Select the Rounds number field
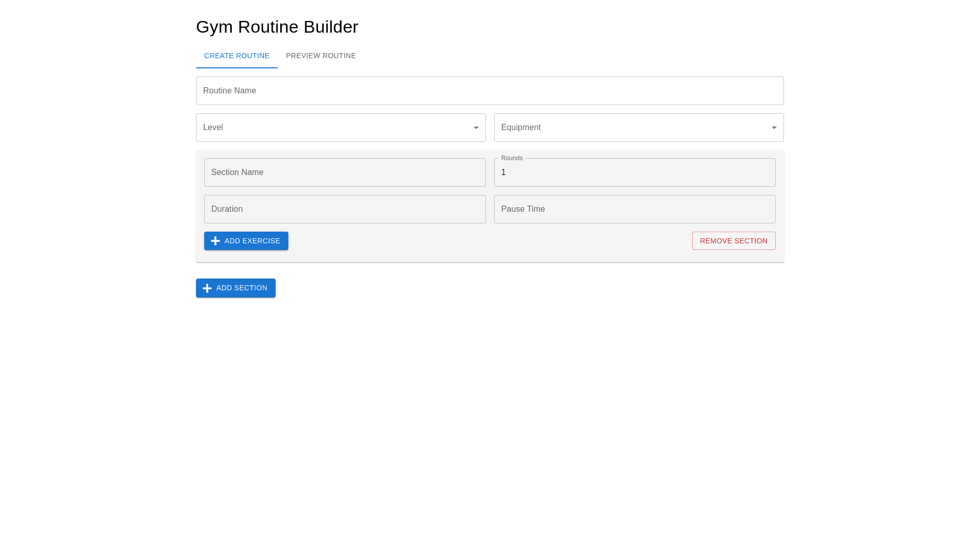The width and height of the screenshot is (980, 551). click(634, 172)
